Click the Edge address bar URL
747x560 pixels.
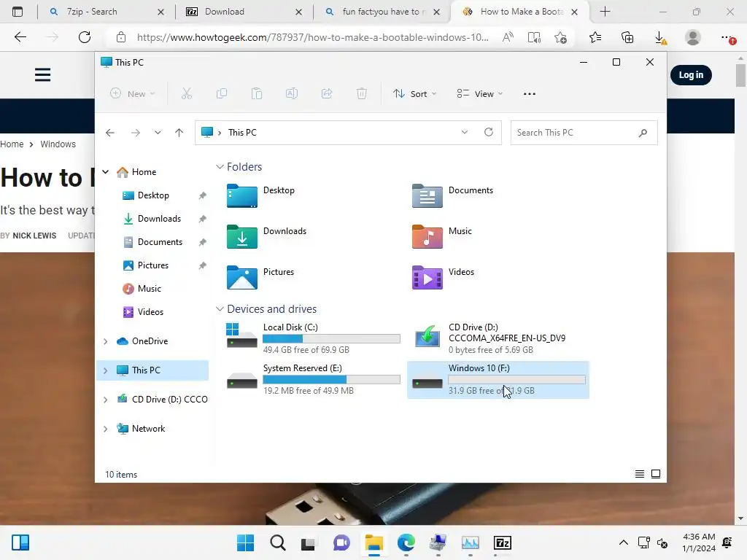[312, 37]
